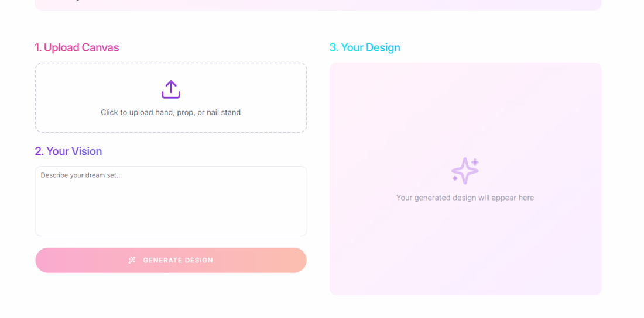This screenshot has width=644, height=318.
Task: Click the magic wand icon on Generate button
Action: coord(132,260)
